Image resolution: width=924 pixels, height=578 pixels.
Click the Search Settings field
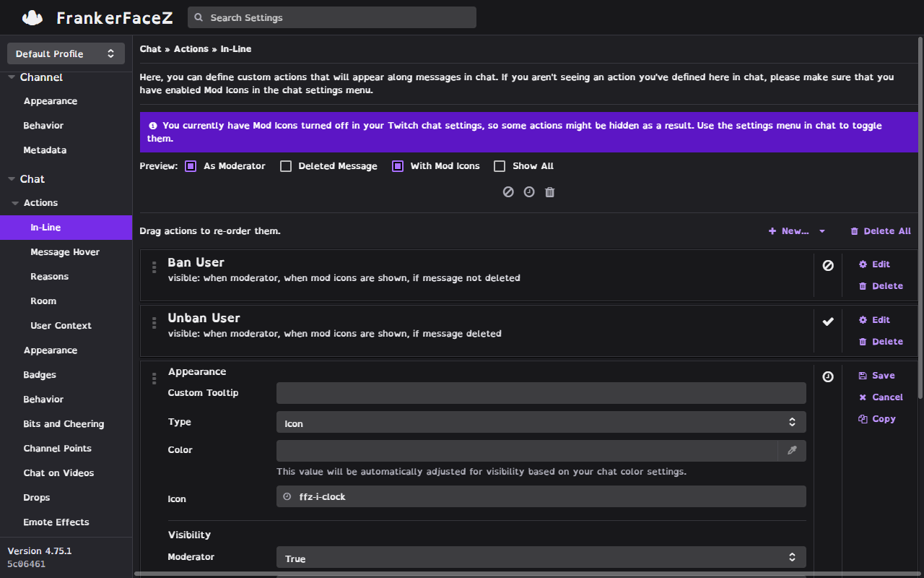tap(332, 17)
